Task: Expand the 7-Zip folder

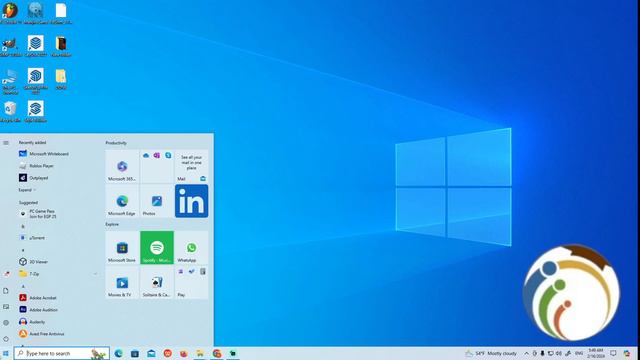Action: coord(58,274)
